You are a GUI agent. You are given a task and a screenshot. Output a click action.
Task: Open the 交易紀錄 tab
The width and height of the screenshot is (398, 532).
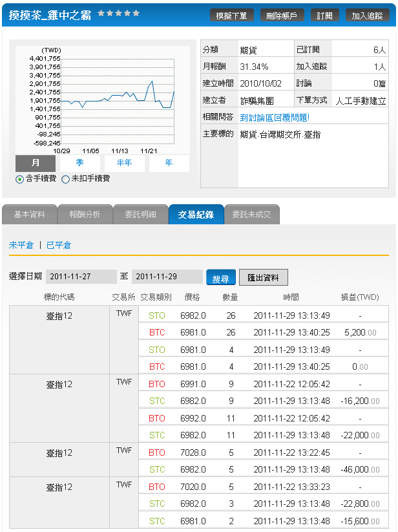[x=196, y=215]
